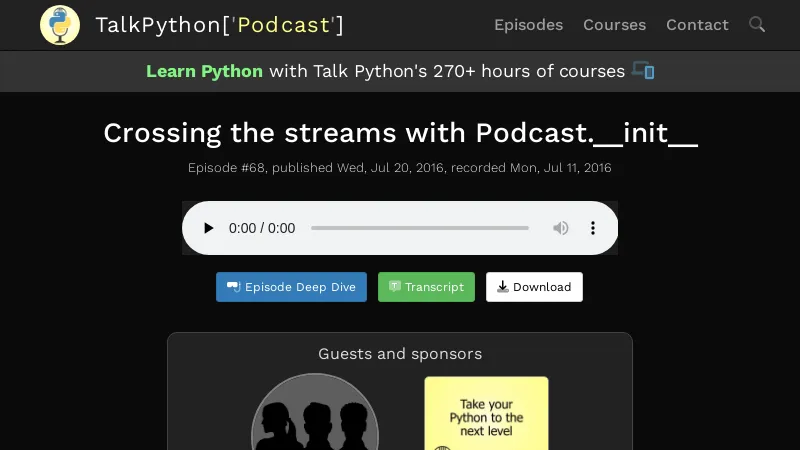Click the 'Crossing the streams' episode title
Screen dimensions: 800x450
(400, 133)
